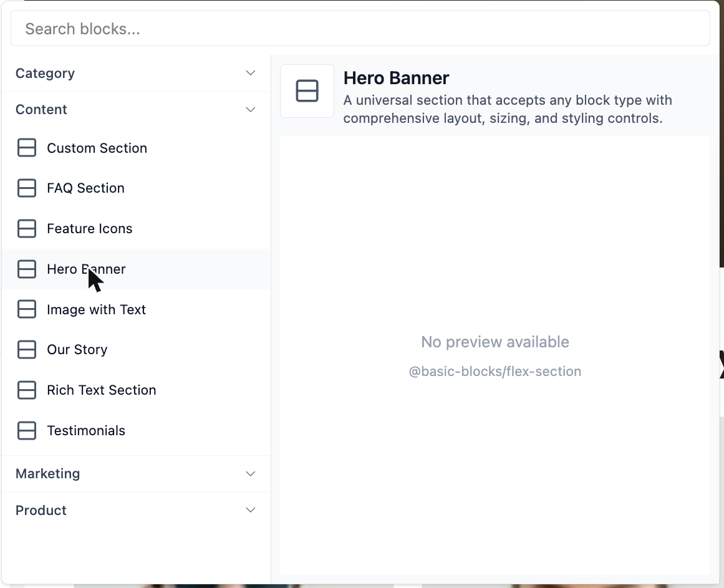Click the Hero Banner preview title
This screenshot has width=724, height=588.
pos(396,78)
